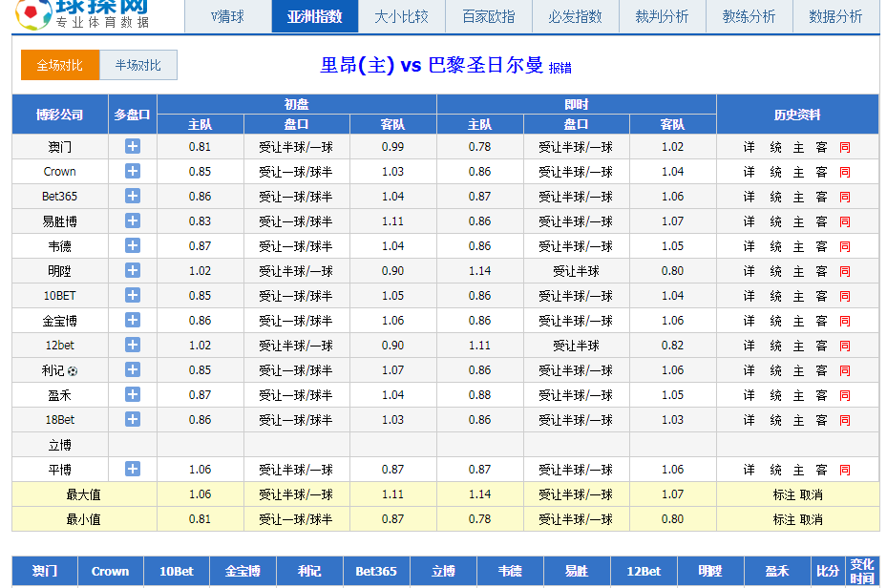Click the 初盘 header cell
Viewport: 887px width, 588px height.
coord(296,104)
